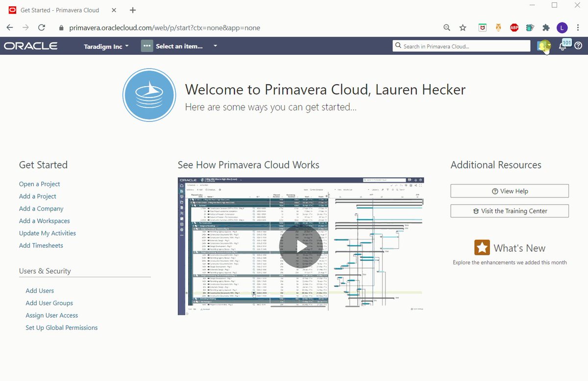Go to Update My Activities
The width and height of the screenshot is (588, 381).
click(48, 233)
